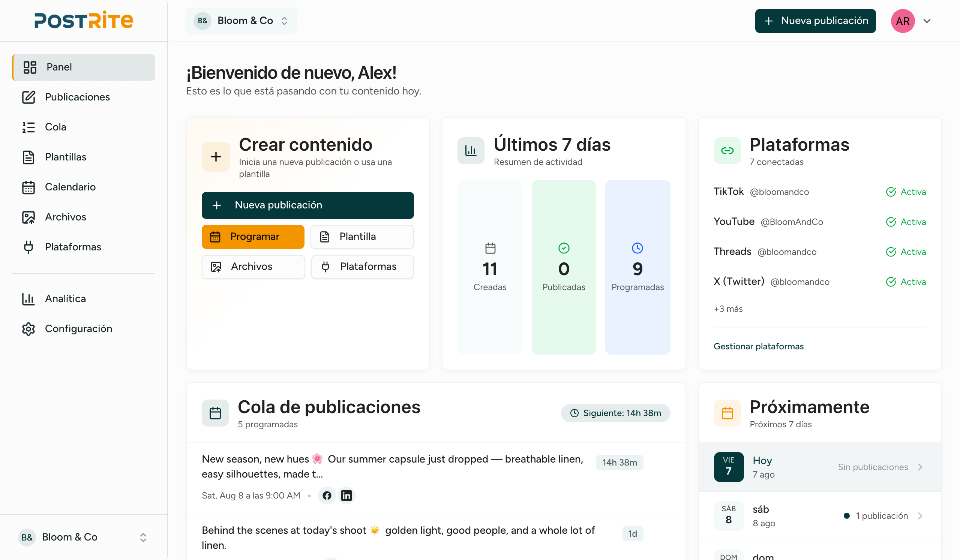Screen dimensions: 960x560
Task: Click the calendar icon beside Cola de publicaciones
Action: pyautogui.click(x=215, y=413)
